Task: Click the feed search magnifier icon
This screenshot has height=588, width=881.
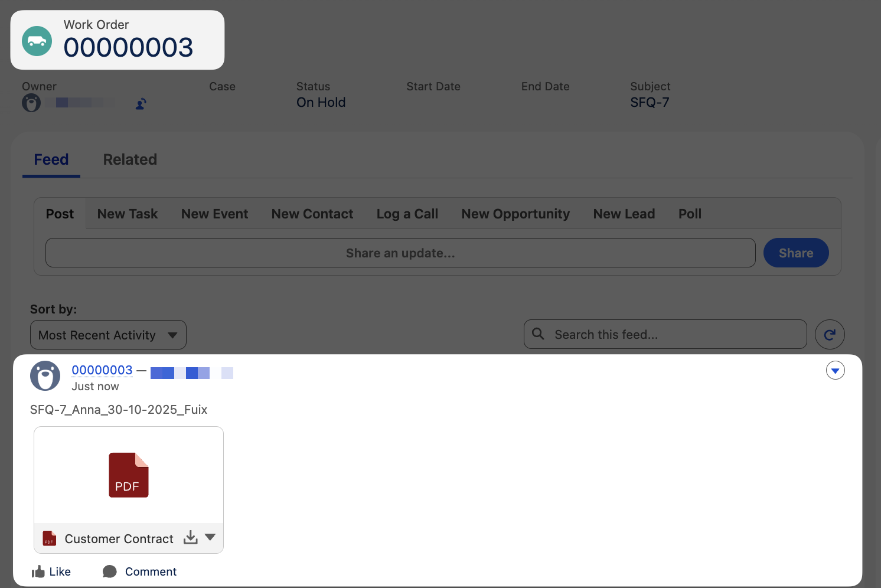Action: click(x=538, y=334)
